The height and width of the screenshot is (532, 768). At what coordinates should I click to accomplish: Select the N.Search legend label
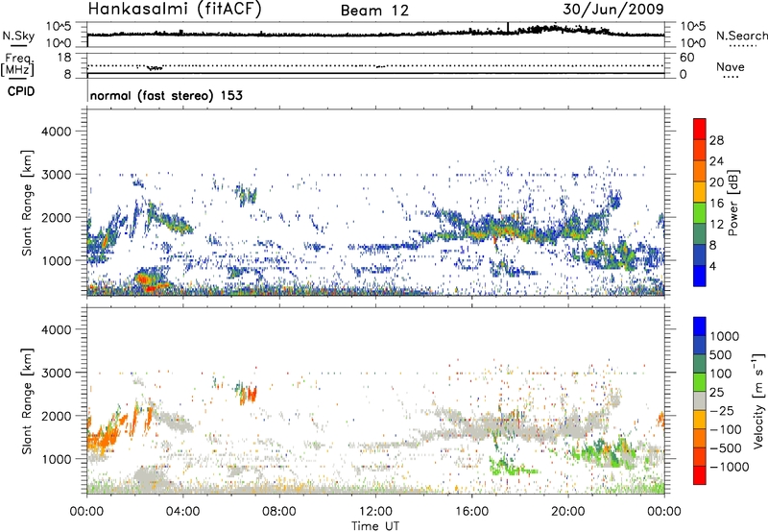pos(741,36)
